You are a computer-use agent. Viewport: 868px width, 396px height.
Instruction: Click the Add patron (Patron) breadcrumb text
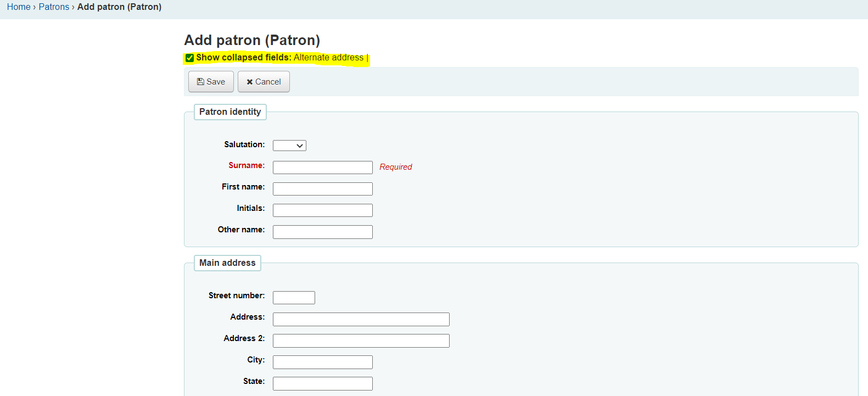[x=119, y=7]
